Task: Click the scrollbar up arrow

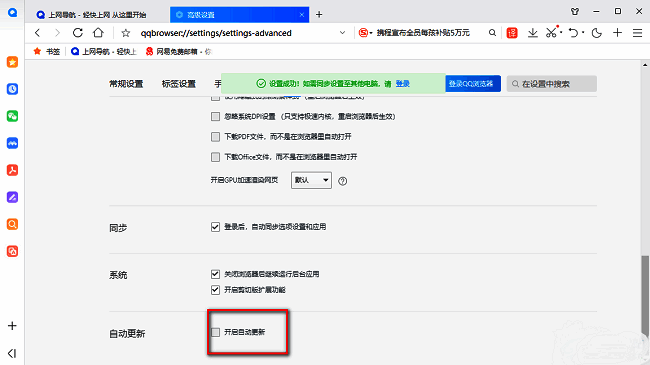Action: 645,64
